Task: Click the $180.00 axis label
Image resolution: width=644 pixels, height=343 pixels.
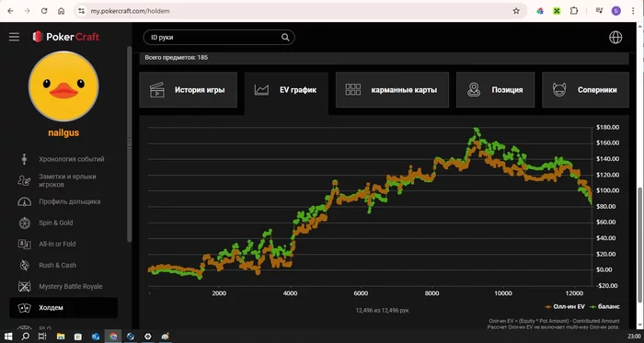Action: (607, 127)
